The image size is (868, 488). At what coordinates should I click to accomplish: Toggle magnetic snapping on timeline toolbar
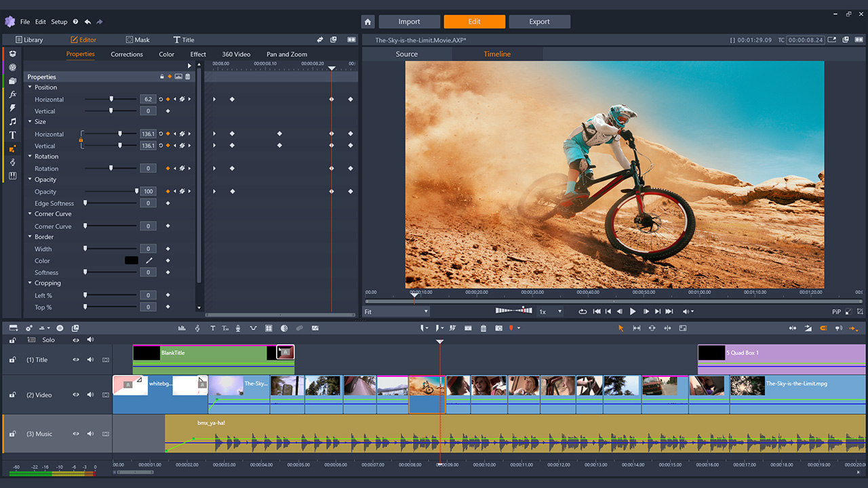(824, 328)
